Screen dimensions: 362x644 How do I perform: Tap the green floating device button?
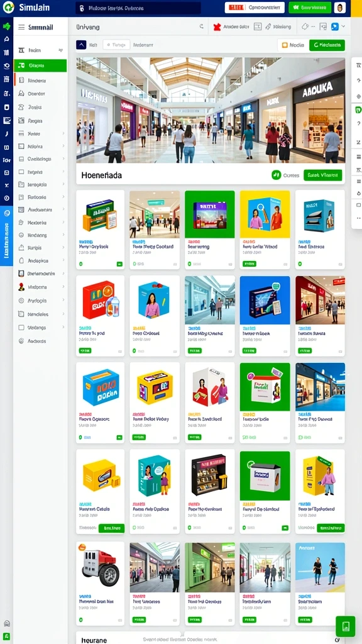click(x=345, y=626)
